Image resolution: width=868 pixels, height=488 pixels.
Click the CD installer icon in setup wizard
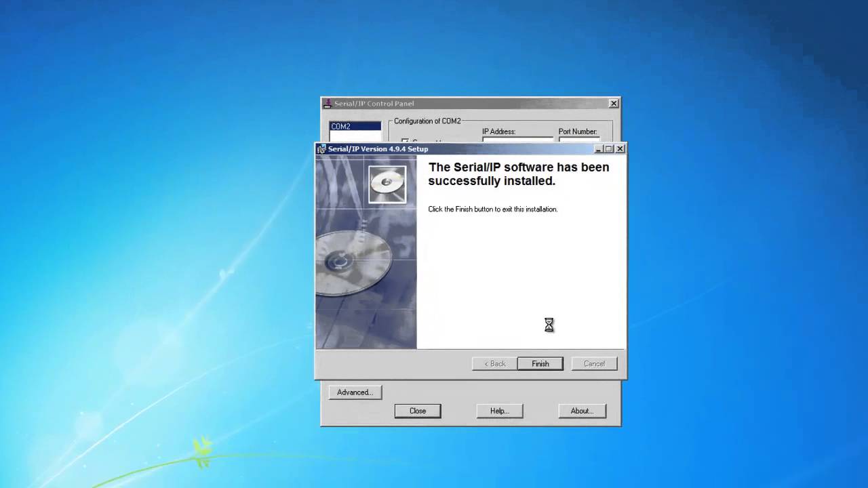[x=387, y=184]
